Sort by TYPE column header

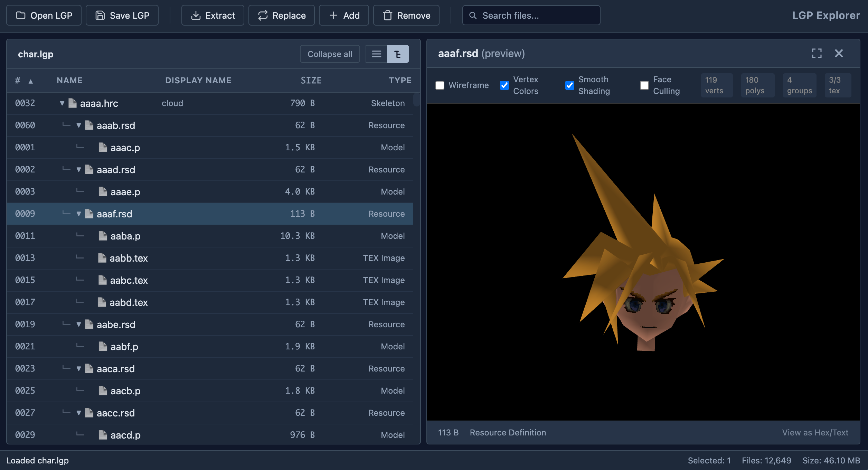pyautogui.click(x=400, y=81)
